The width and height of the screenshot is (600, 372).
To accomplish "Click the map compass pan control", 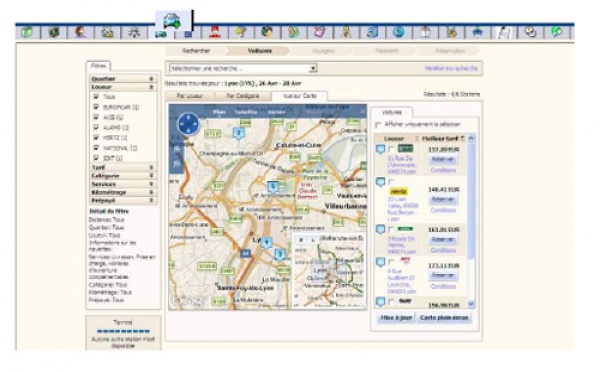I will coord(188,124).
